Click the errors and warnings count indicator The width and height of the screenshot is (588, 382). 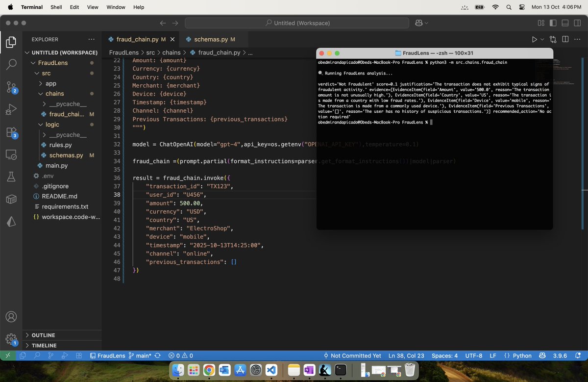click(x=180, y=356)
